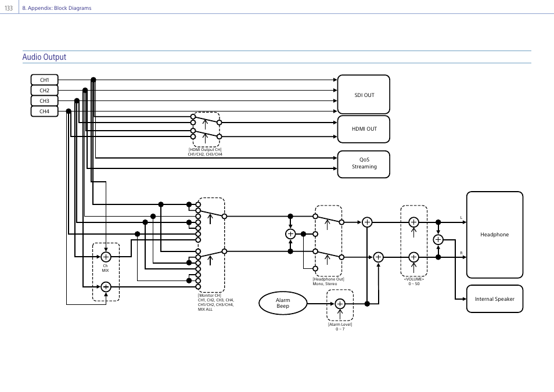The width and height of the screenshot is (554, 392).
Task: Select the CH4 input block
Action: [45, 112]
